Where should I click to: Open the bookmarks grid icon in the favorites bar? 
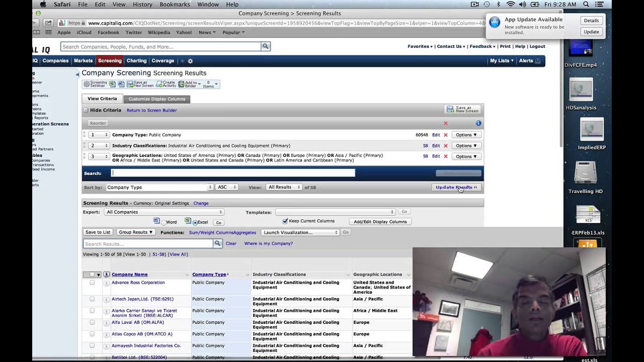coord(48,33)
